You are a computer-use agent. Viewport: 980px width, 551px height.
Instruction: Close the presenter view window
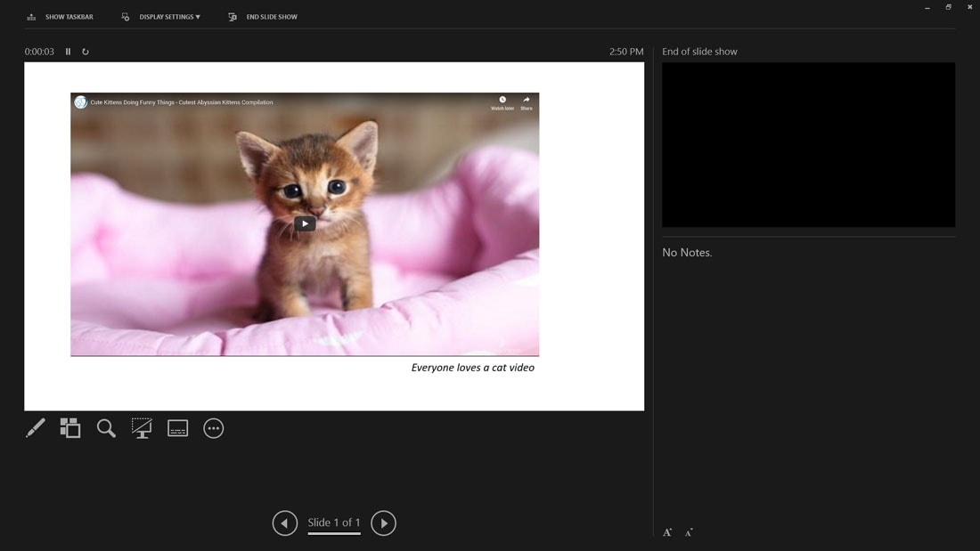pos(970,7)
